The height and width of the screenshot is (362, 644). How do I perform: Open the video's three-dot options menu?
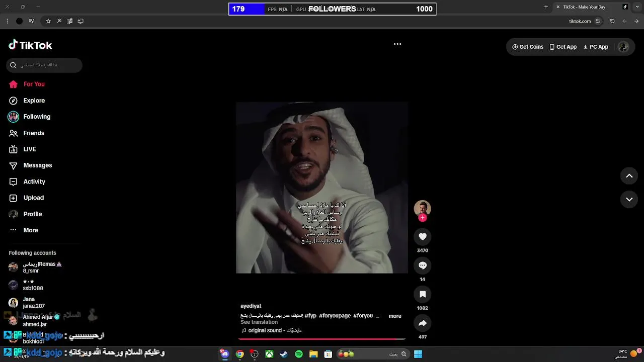[397, 44]
